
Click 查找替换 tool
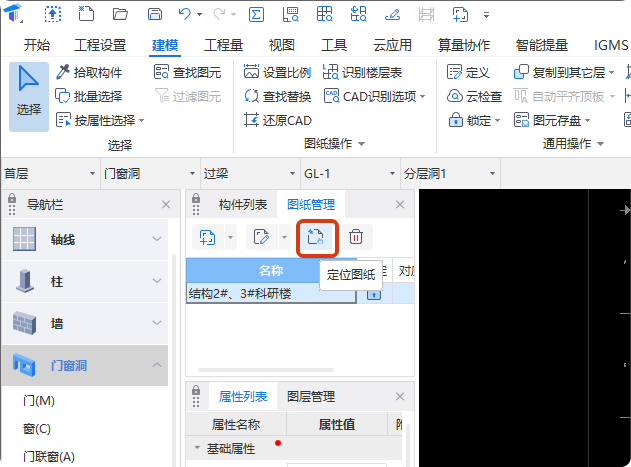click(x=277, y=97)
